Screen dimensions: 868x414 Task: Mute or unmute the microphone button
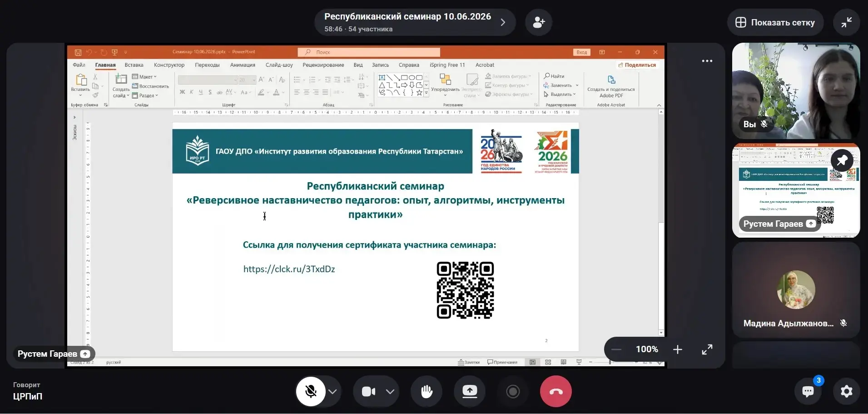pos(311,391)
